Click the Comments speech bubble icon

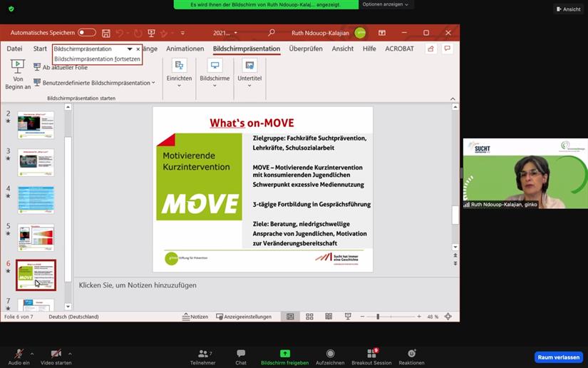447,48
